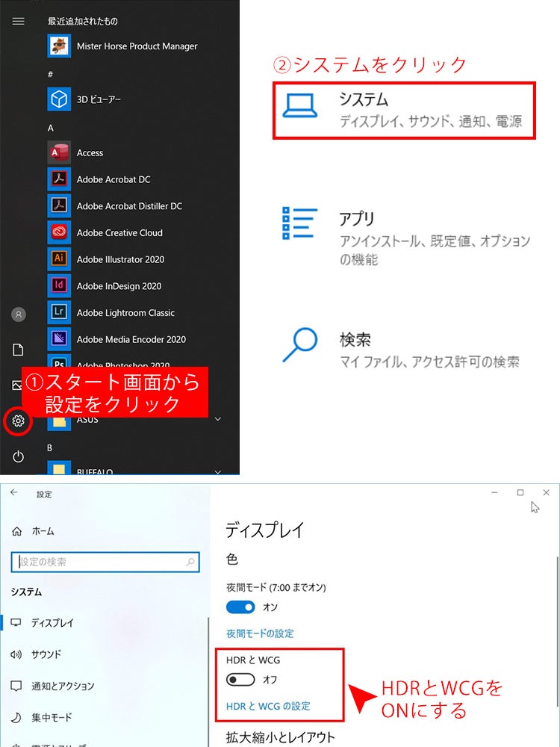Open the HDR と WCG の設定 link

268,706
